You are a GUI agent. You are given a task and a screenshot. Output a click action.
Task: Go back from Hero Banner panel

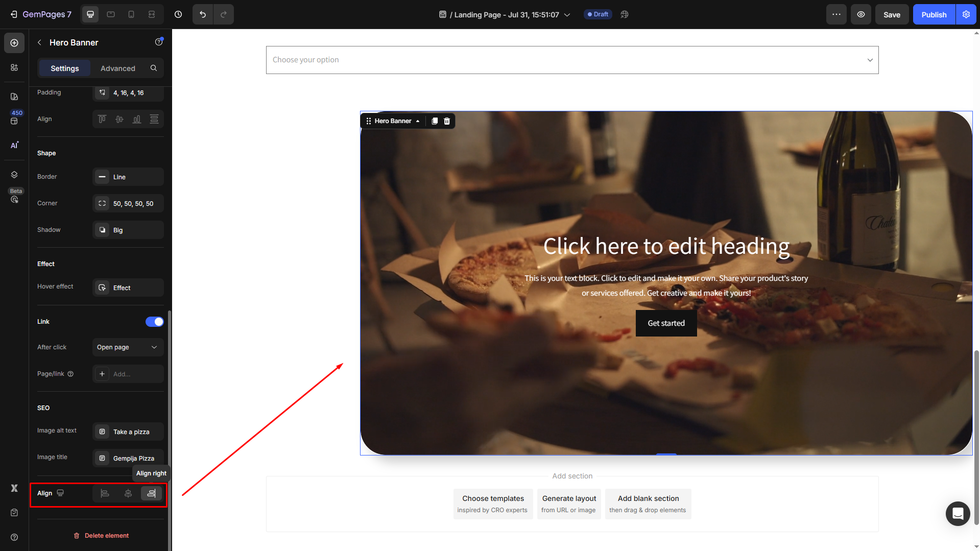39,42
